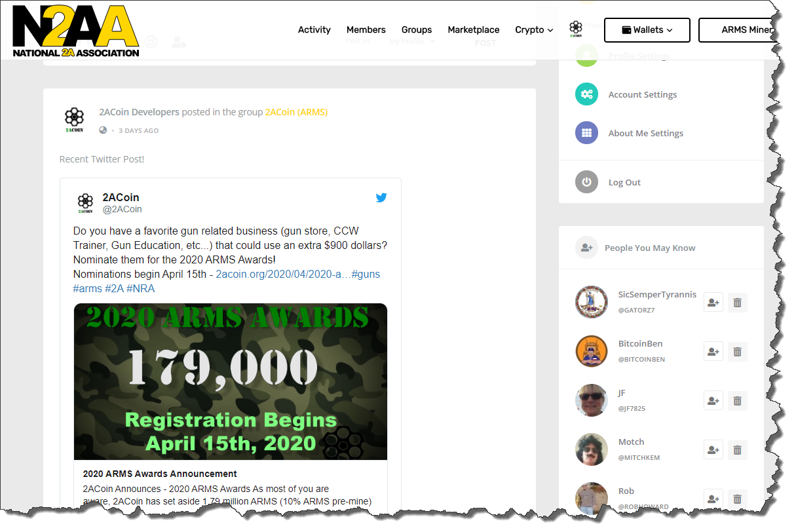Click the #NRA hashtag

141,288
